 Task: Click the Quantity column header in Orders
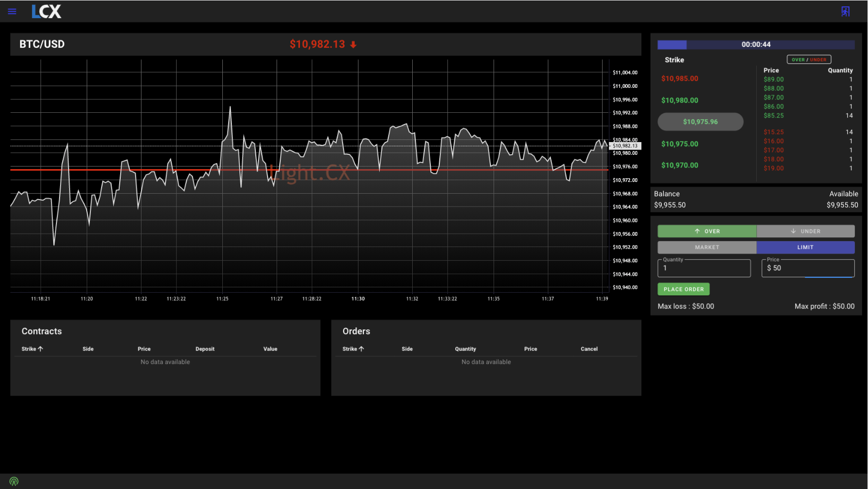465,349
